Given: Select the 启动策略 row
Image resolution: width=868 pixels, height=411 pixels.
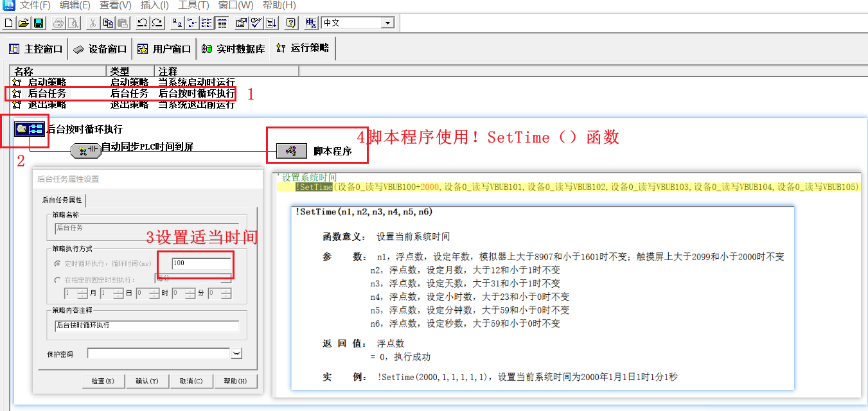Looking at the screenshot, I should coord(123,82).
